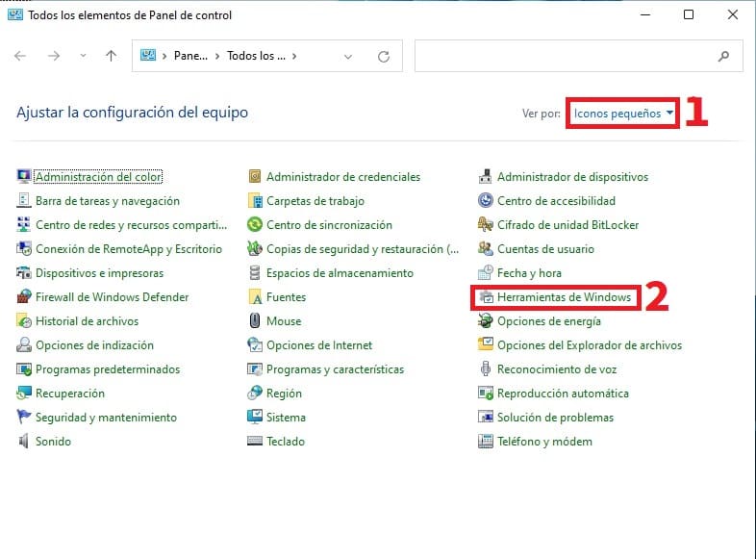Click the Recuperación icon

tap(24, 394)
